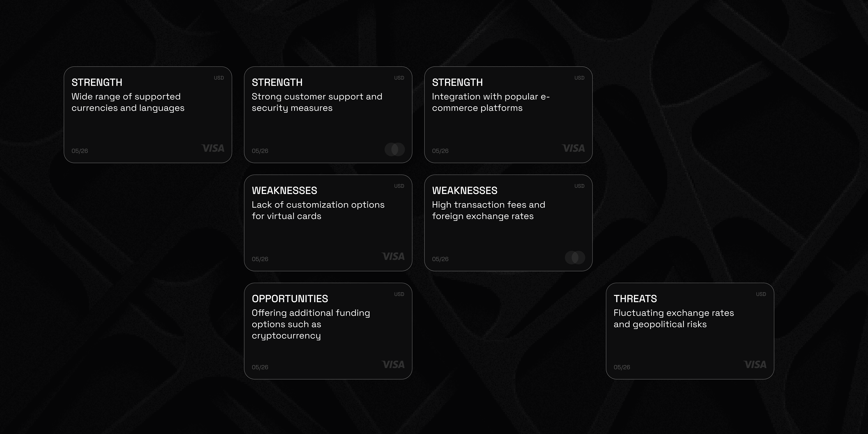
Task: Click Mastercard logo on transaction fees card
Action: click(x=575, y=257)
